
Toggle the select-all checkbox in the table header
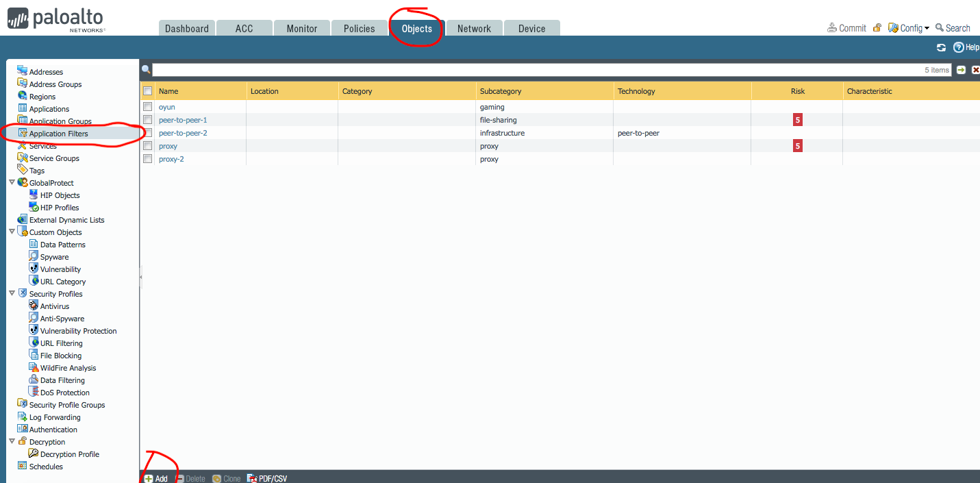tap(147, 90)
